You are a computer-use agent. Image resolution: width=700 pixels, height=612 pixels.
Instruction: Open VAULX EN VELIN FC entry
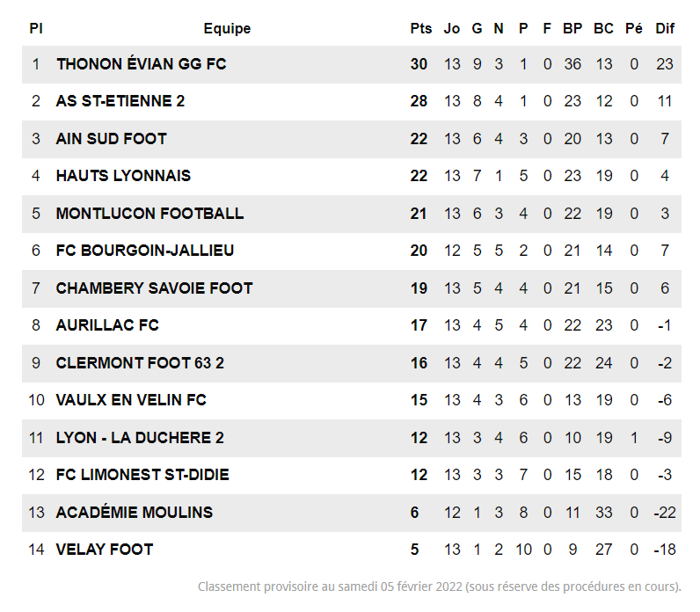[131, 400]
